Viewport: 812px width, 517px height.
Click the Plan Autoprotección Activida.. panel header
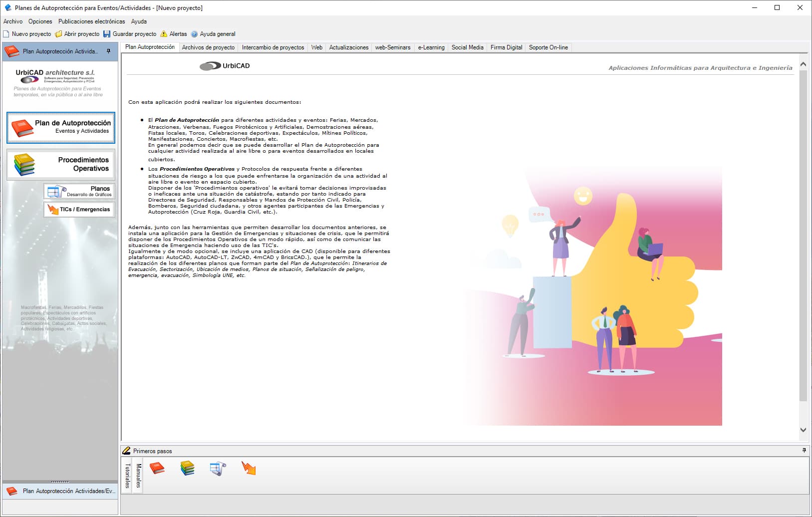coord(60,51)
